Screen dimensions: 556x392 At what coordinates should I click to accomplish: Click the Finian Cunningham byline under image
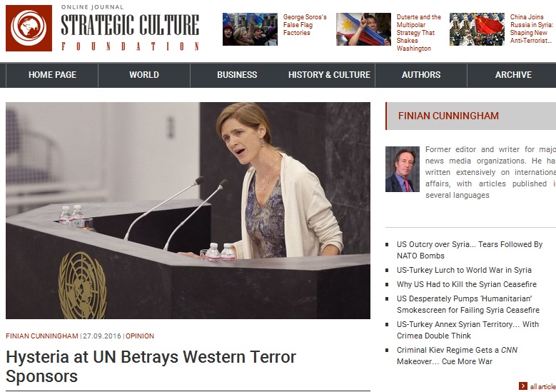(41, 336)
